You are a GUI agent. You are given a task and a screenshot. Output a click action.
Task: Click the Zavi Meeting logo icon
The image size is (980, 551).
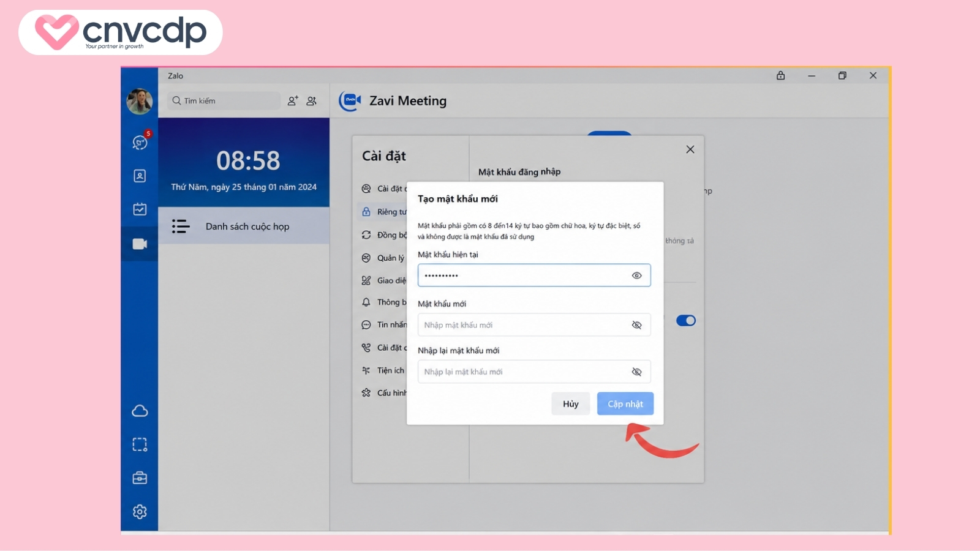[350, 100]
